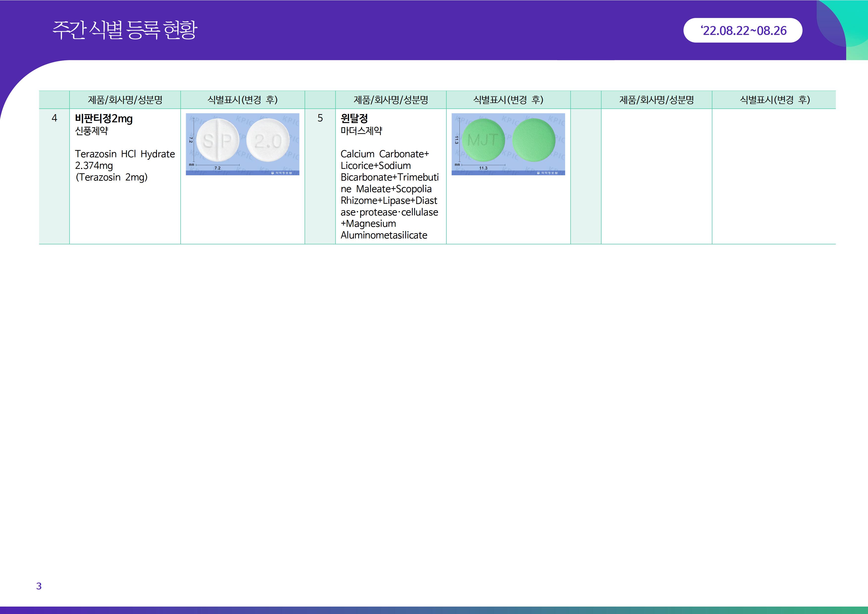Click the plain green tablet back image
Viewport: 868px width, 614px height.
tap(533, 140)
